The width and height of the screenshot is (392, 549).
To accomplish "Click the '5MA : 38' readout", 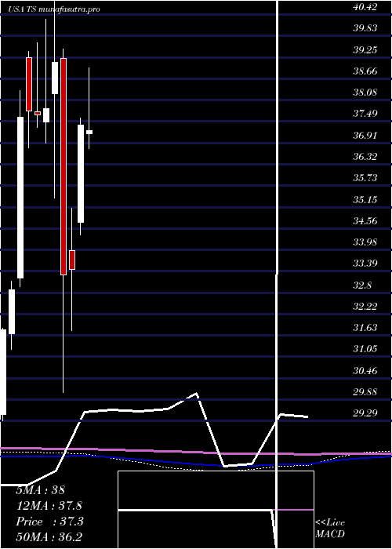I will click(x=41, y=490).
